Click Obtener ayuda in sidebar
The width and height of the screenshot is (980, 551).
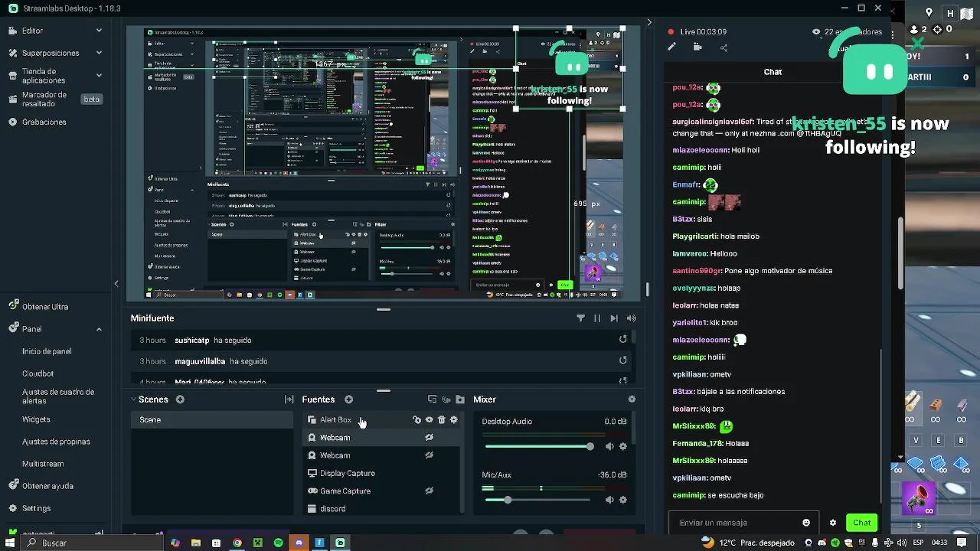click(x=47, y=486)
